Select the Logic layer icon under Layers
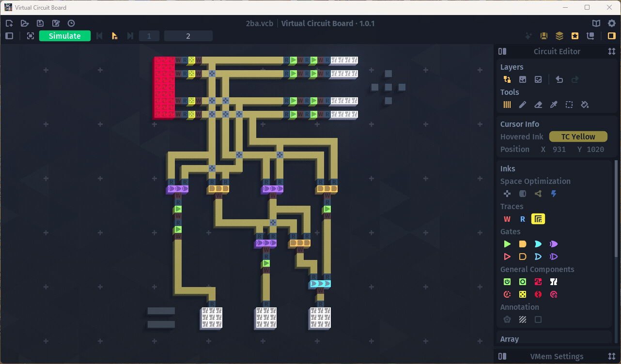The height and width of the screenshot is (364, 621). point(507,79)
